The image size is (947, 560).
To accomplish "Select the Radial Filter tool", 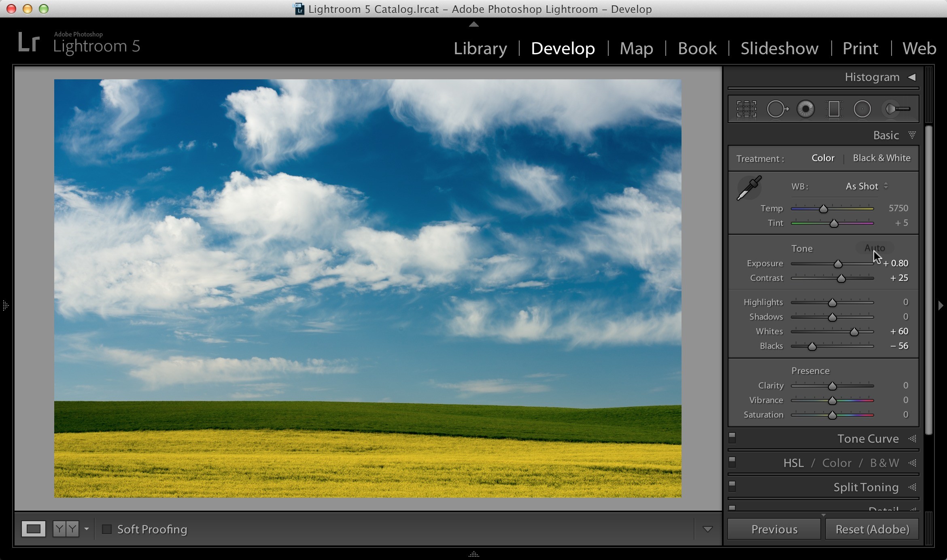I will pos(862,109).
